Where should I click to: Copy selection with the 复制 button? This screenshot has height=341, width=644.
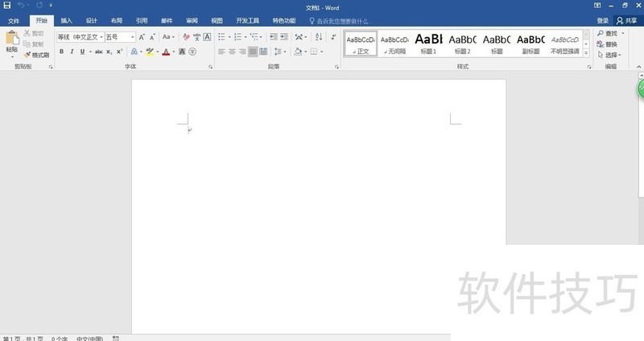[x=34, y=44]
